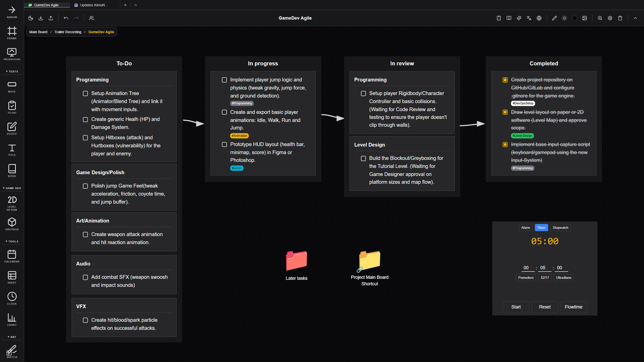Click the zoom-in magnifier icon
644x362 pixels.
(600, 18)
